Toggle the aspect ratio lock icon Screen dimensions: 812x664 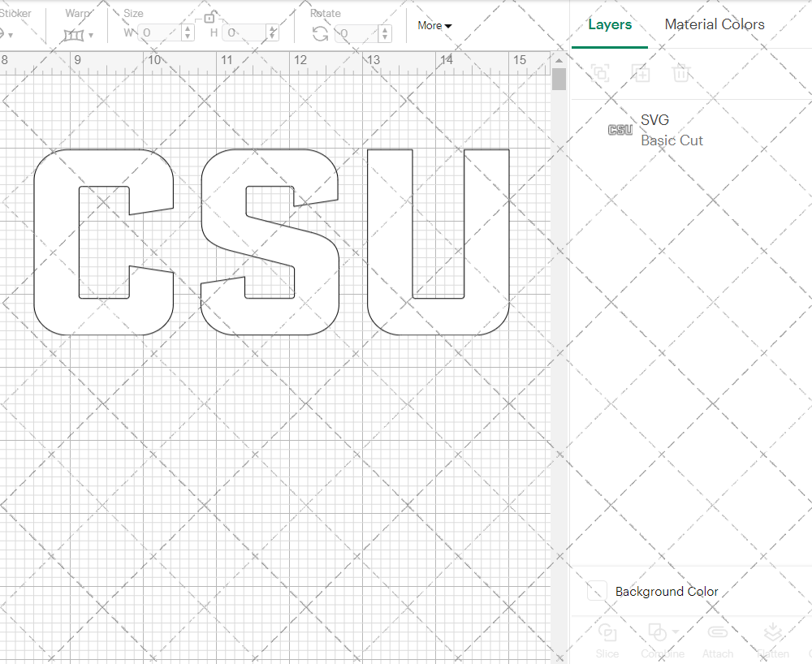pyautogui.click(x=209, y=17)
